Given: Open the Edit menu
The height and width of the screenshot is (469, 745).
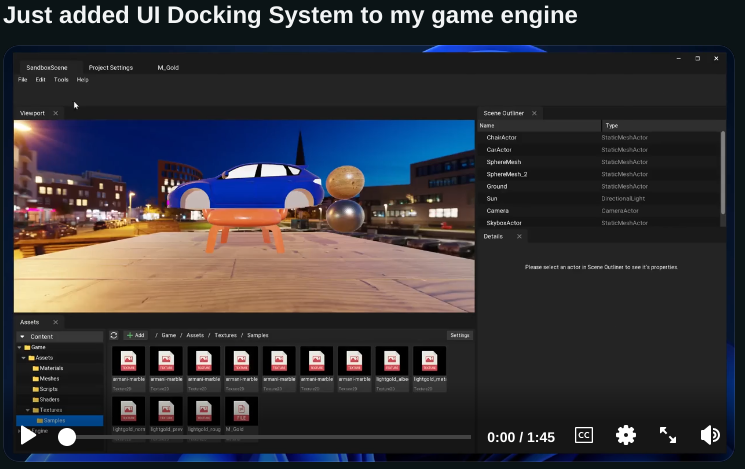Looking at the screenshot, I should click(x=40, y=80).
